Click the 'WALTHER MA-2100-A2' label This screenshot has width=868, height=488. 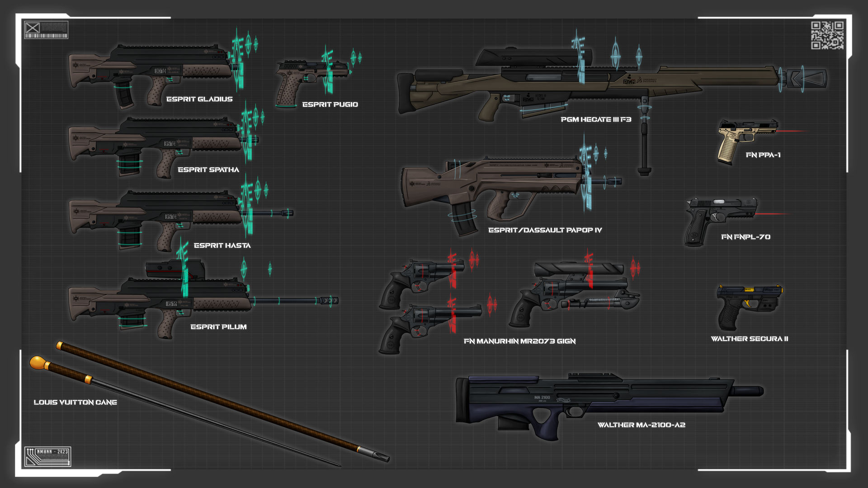click(642, 425)
